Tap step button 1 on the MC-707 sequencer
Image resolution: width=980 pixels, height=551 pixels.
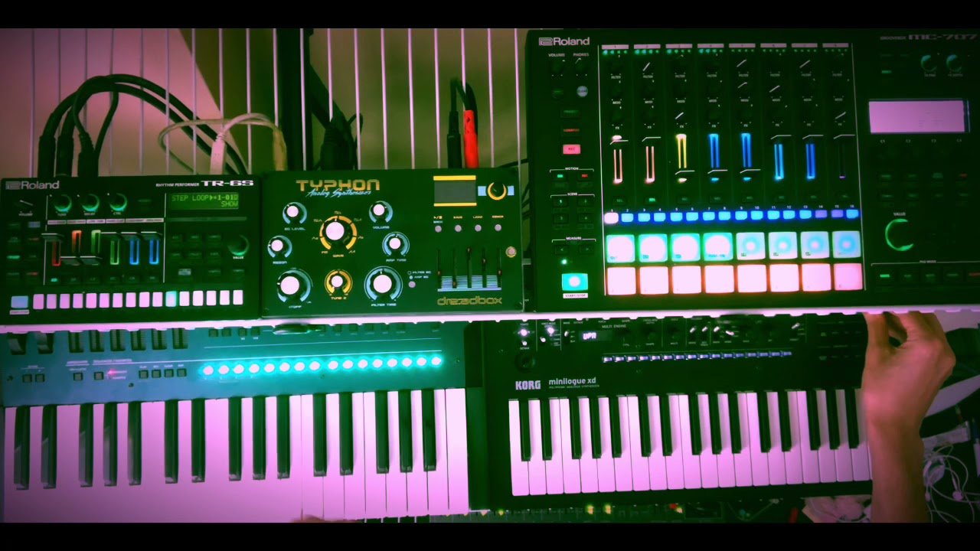click(x=610, y=217)
